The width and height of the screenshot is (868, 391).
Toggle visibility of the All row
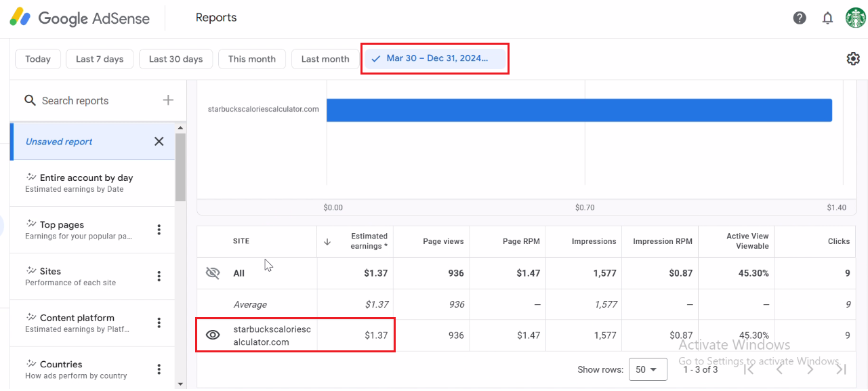(213, 273)
